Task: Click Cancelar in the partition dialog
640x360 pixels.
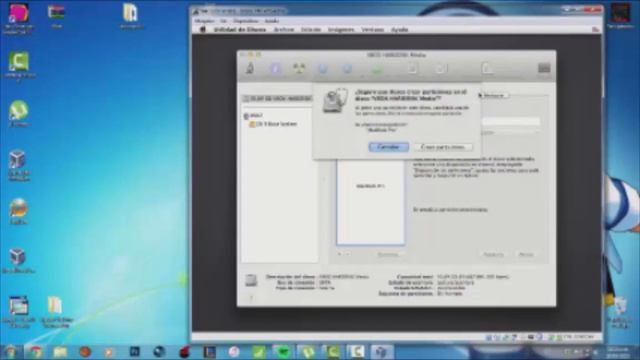Action: 388,147
